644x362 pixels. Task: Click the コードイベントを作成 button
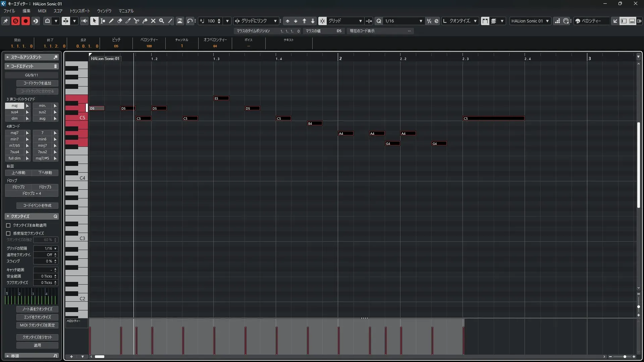click(37, 205)
